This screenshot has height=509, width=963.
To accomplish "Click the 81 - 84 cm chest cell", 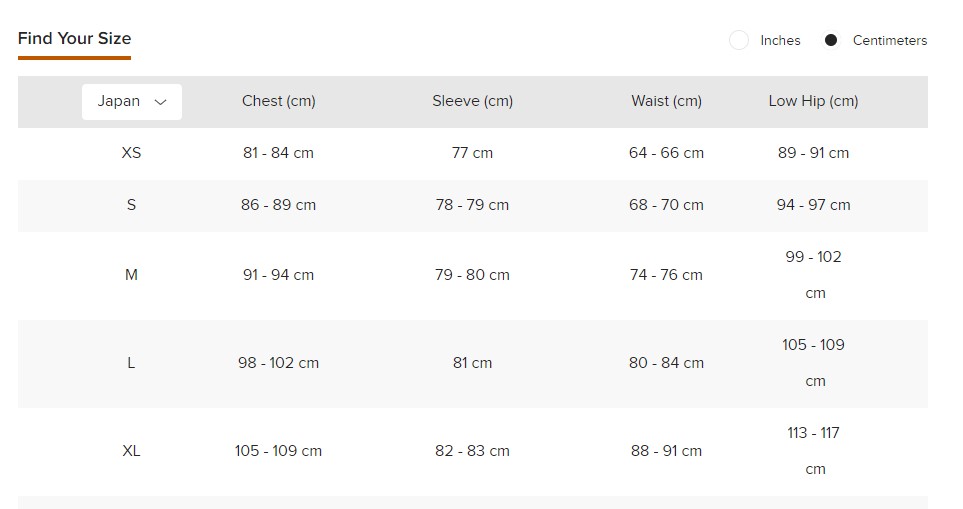I will pyautogui.click(x=278, y=153).
